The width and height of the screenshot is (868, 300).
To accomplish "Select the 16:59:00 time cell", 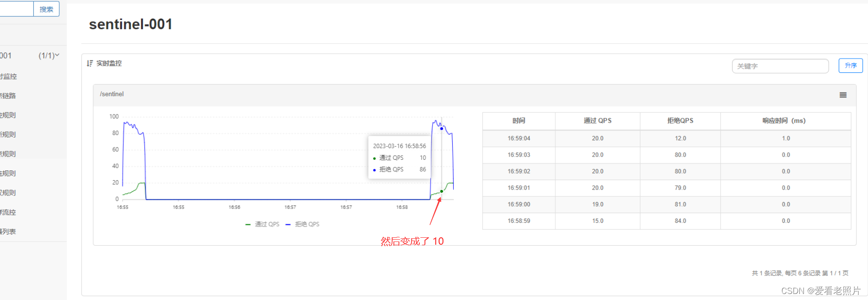I will [x=519, y=204].
